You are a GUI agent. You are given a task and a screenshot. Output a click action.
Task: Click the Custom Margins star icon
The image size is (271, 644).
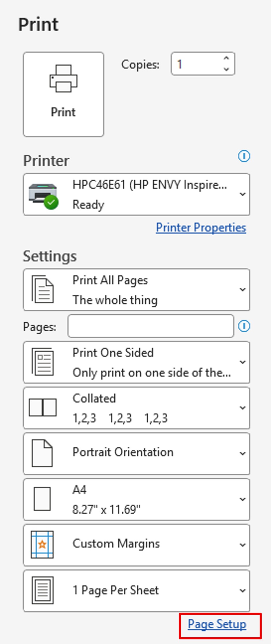click(x=42, y=545)
